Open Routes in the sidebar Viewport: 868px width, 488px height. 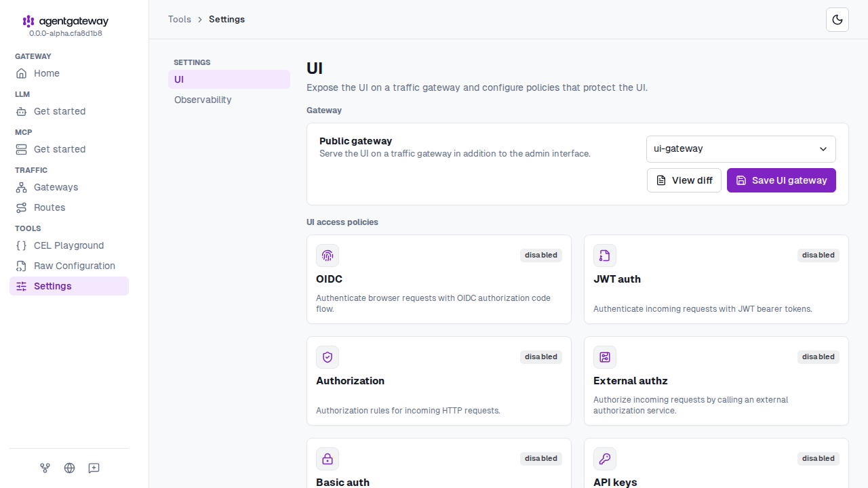[69, 207]
